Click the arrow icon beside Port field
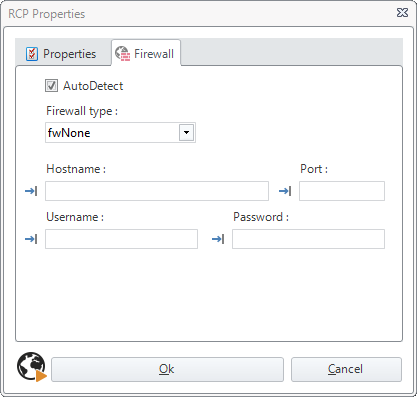 [285, 191]
